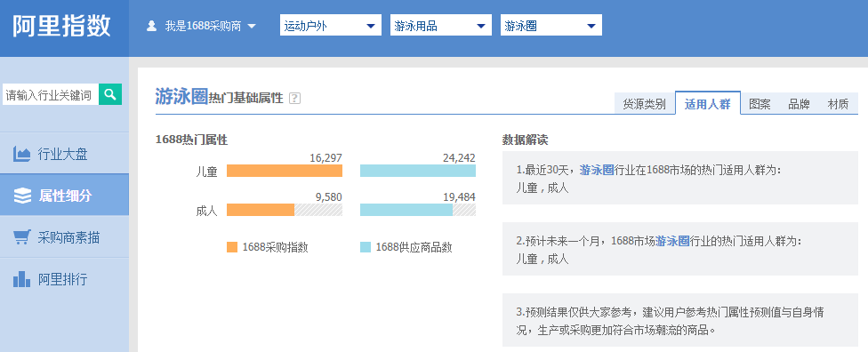Click the industry keyword search field
This screenshot has height=352, width=868.
[x=51, y=94]
